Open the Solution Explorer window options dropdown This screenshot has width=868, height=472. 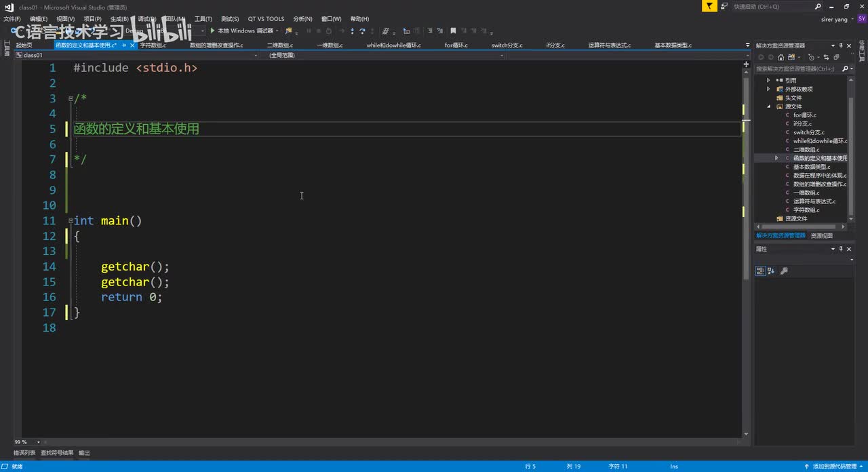[833, 45]
